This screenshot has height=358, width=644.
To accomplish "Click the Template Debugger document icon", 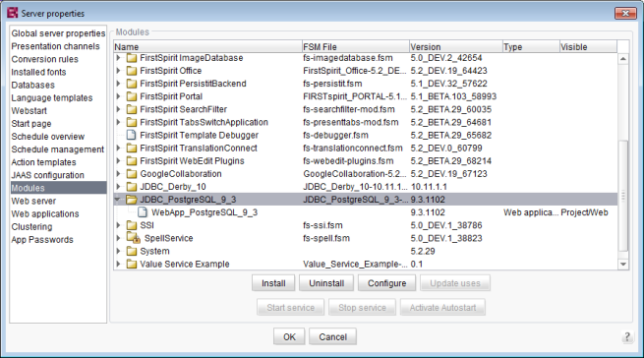I will tap(131, 135).
